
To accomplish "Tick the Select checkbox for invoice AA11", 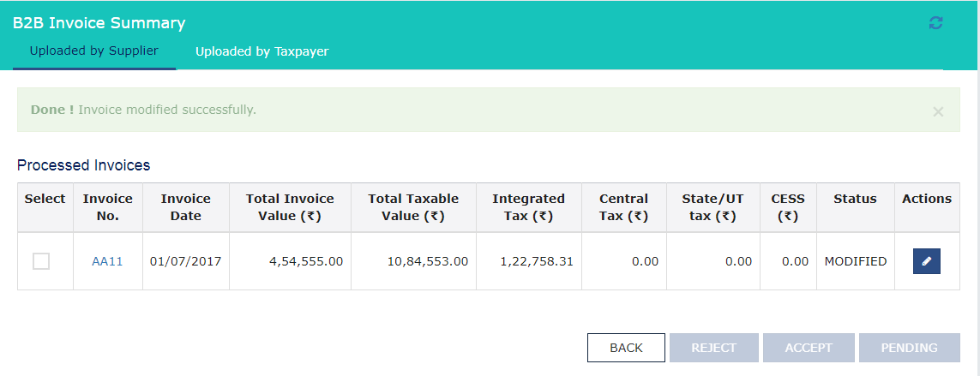I will pyautogui.click(x=41, y=261).
